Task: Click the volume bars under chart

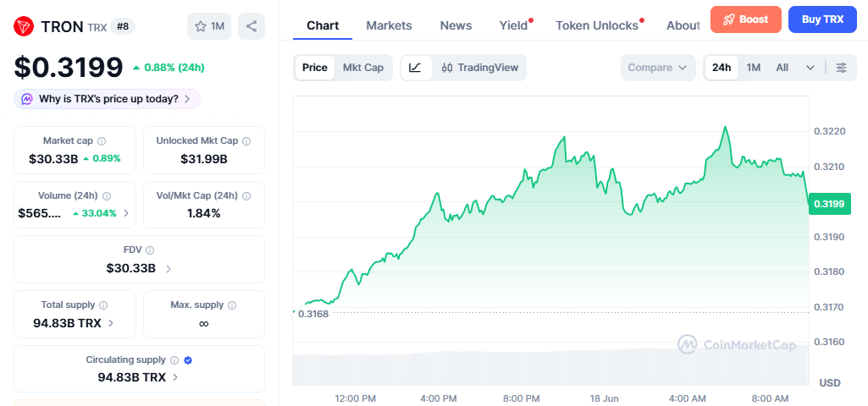Action: [550, 367]
